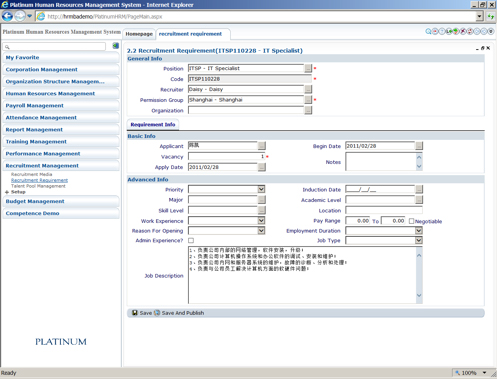
Task: Minimize the Recruitment Requirement panel
Action: click(x=477, y=48)
